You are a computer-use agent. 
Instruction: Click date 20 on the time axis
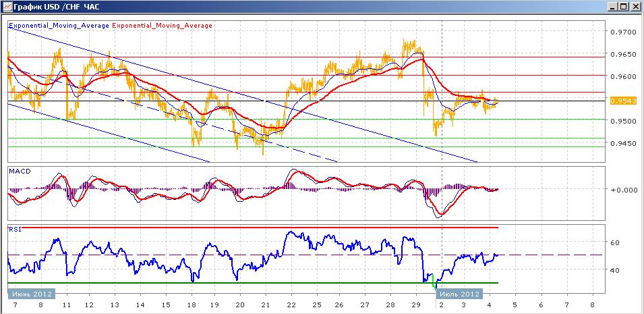(241, 306)
